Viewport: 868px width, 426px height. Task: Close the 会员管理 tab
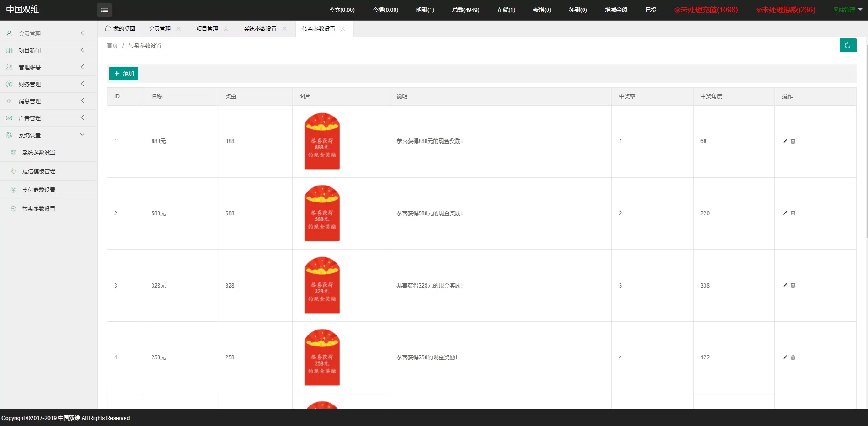tap(179, 29)
